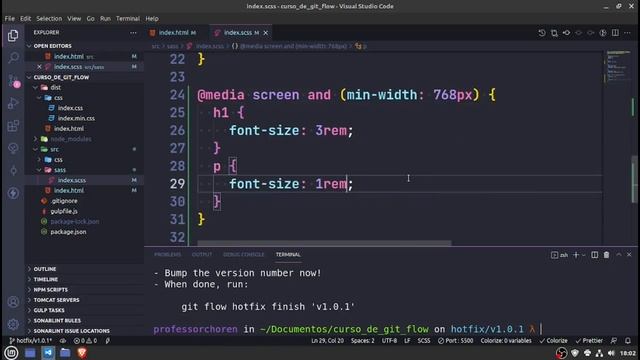Open the Manage gear settings menu
640x360 pixels.
13,324
